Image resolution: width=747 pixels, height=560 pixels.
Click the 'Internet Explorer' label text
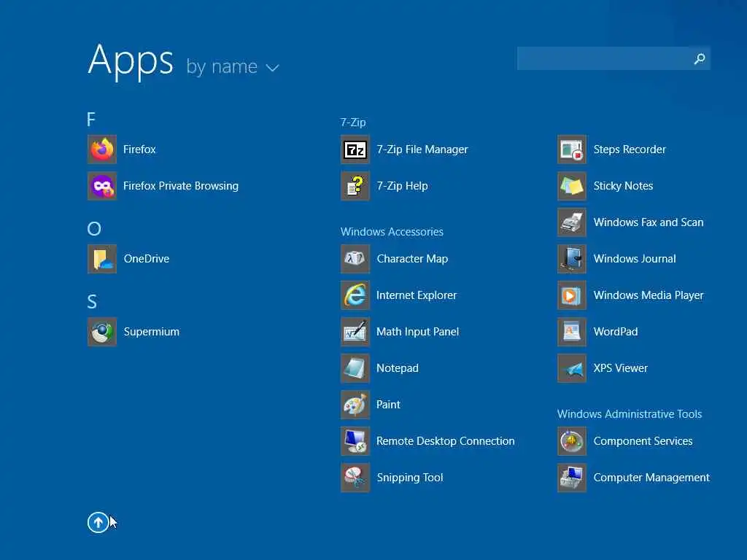(417, 295)
